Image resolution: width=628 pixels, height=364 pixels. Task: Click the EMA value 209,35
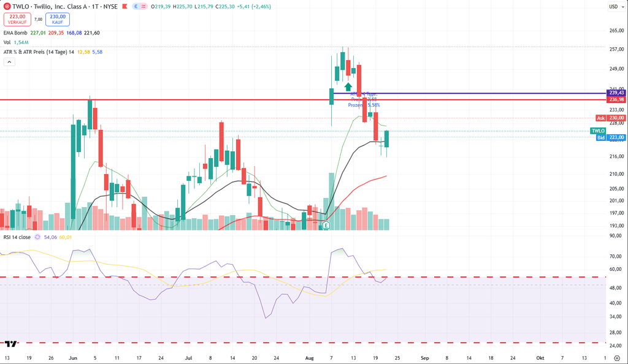click(x=56, y=33)
